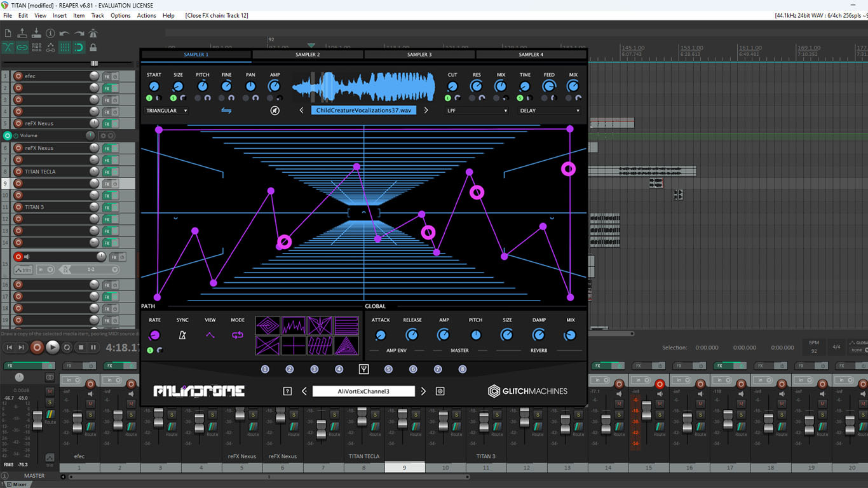Viewport: 868px width, 488px height.
Task: Open the Actions menu
Action: click(x=146, y=15)
